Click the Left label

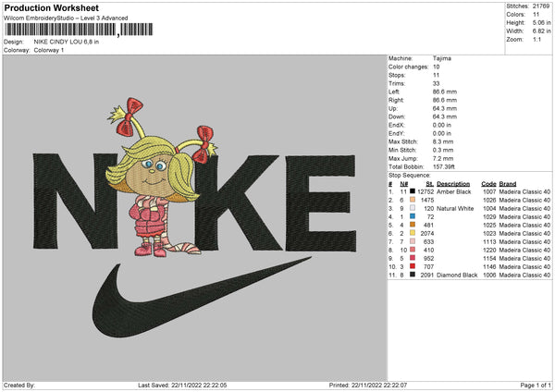(x=394, y=92)
